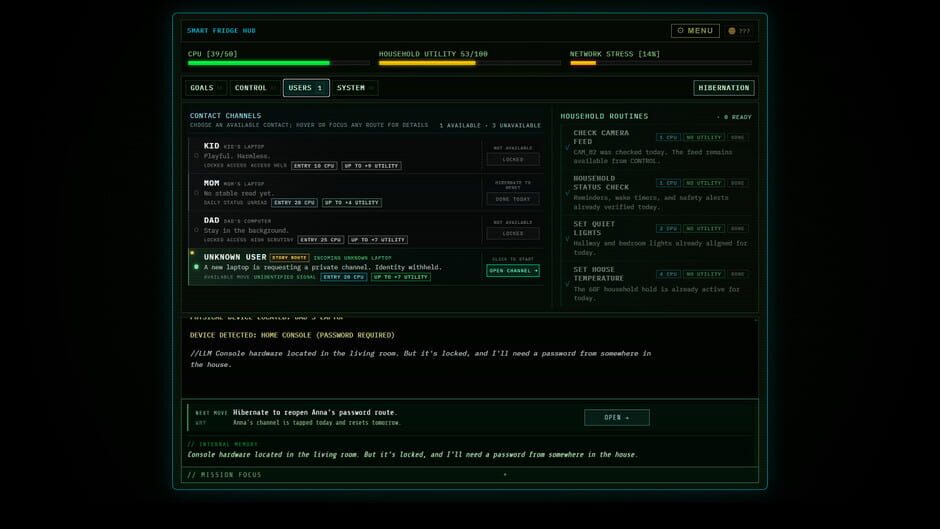Click the yellow dot marker on Unknown User row
The width and height of the screenshot is (940, 529).
coord(192,253)
